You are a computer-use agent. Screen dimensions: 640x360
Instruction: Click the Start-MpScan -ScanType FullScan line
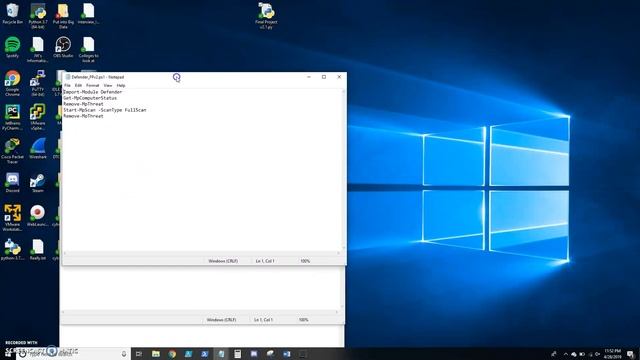click(x=105, y=110)
